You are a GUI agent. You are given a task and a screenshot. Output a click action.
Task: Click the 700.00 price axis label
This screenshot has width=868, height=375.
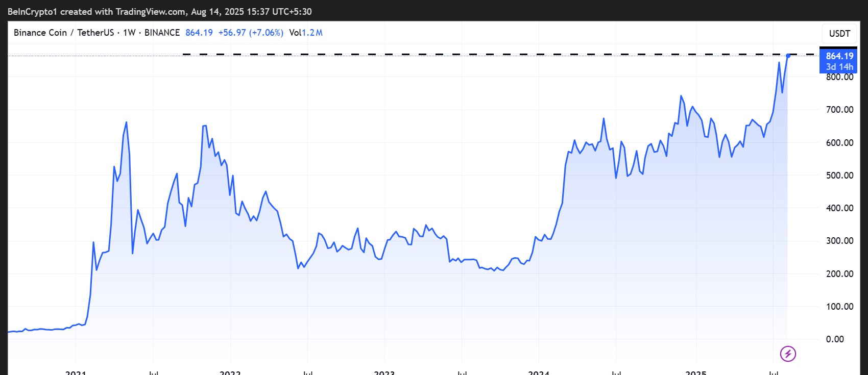pos(839,110)
